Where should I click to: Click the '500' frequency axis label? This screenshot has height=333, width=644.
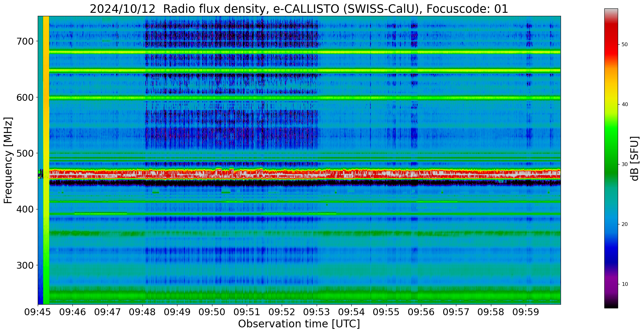(25, 153)
